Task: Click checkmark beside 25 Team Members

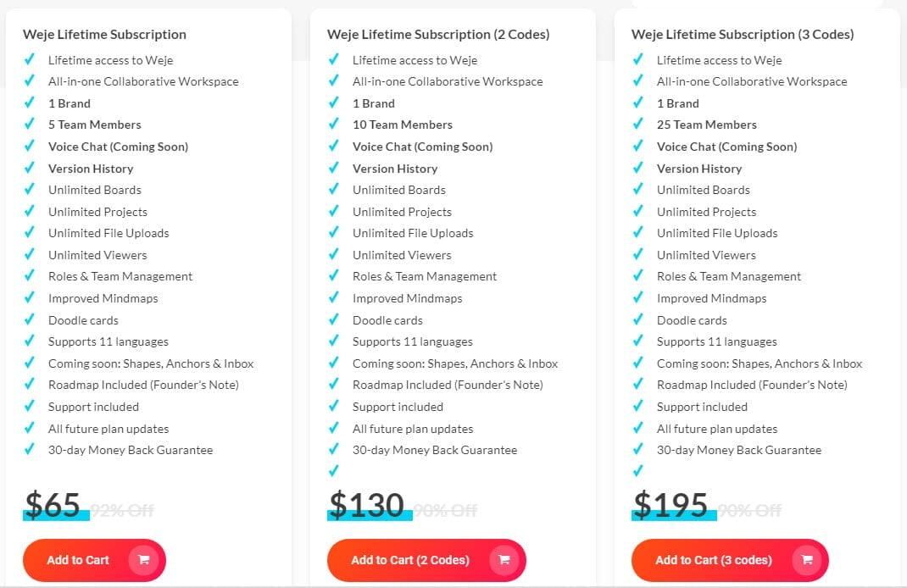Action: tap(638, 125)
